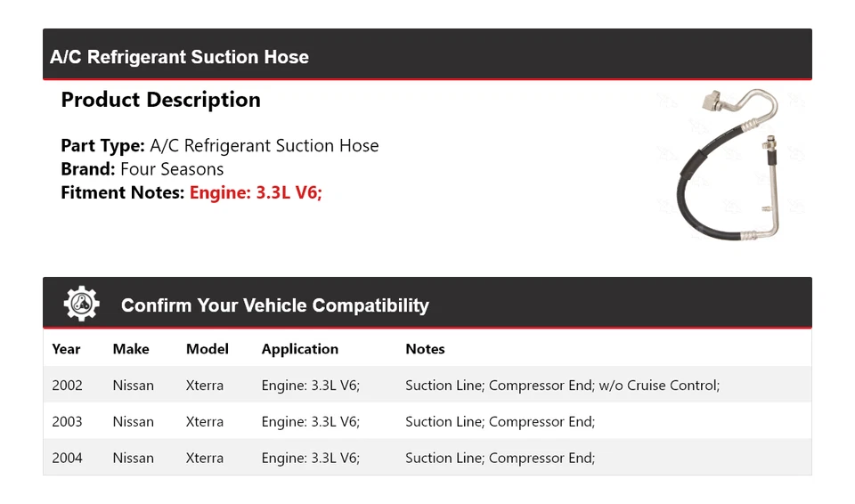Click Nissan in the 2003 row

pos(133,422)
